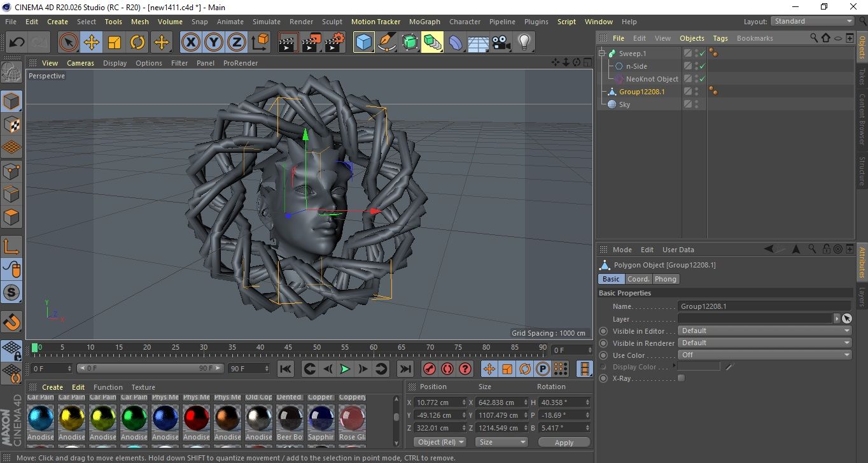Click the Render to Picture Viewer icon

click(x=311, y=43)
